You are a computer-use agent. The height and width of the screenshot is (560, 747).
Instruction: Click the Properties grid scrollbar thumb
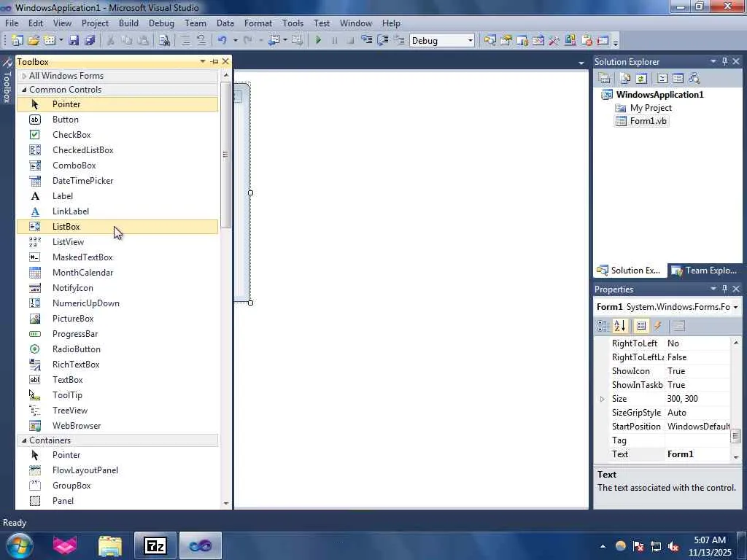[735, 436]
